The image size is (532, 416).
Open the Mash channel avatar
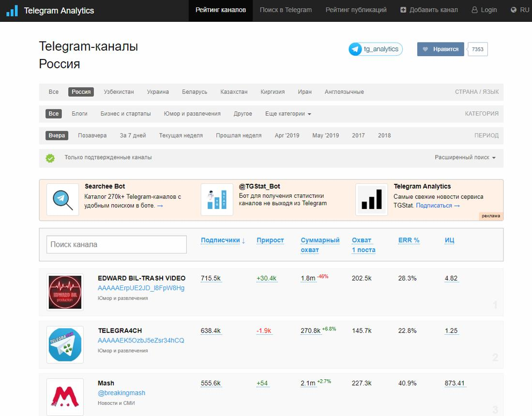pos(65,397)
